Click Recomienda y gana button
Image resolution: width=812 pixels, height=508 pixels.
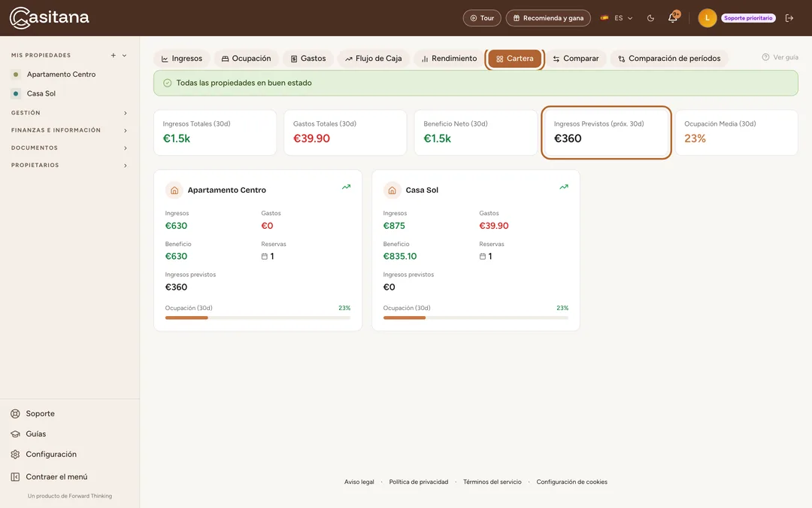coord(548,18)
